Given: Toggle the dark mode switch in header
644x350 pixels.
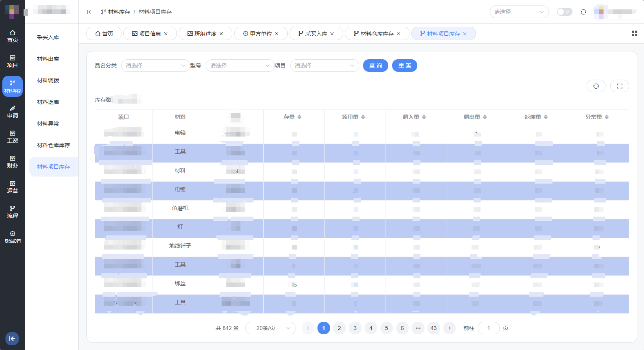Looking at the screenshot, I should 565,12.
